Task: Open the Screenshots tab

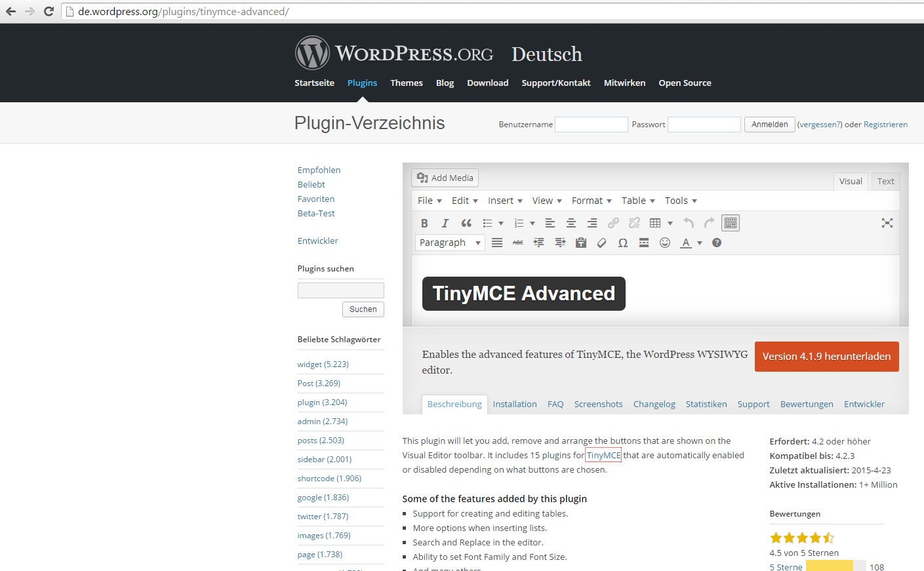Action: pyautogui.click(x=598, y=404)
